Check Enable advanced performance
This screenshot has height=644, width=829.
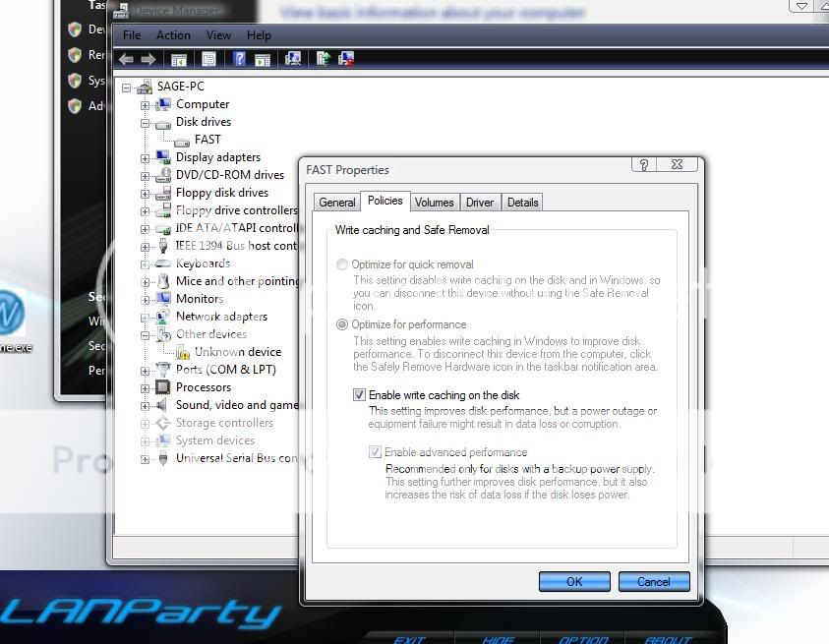[375, 451]
